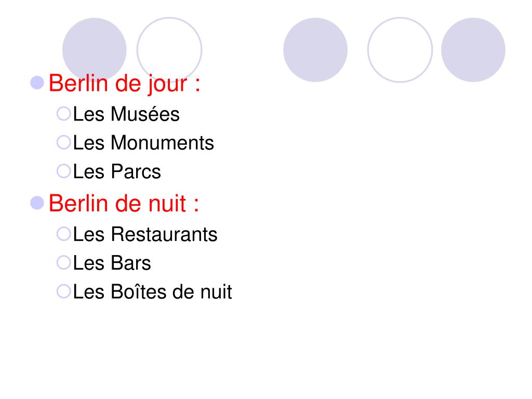Click the Les Monuments text
Viewport: 532px width, 399px height.
143,142
